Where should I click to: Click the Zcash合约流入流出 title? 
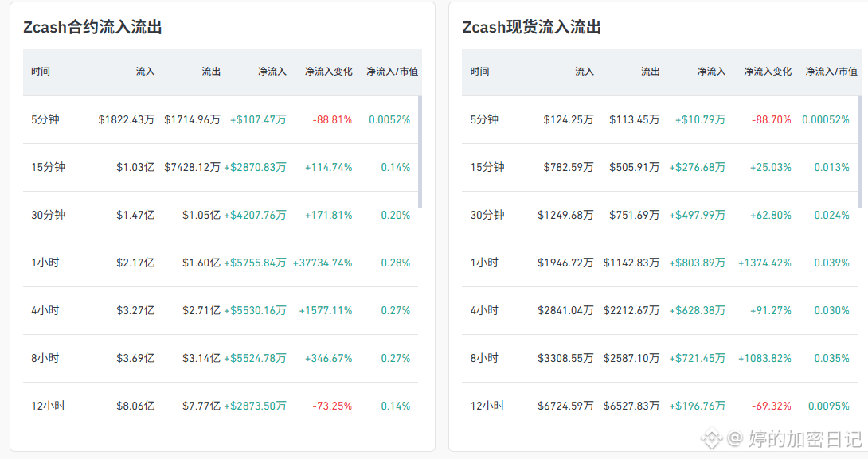(x=92, y=27)
